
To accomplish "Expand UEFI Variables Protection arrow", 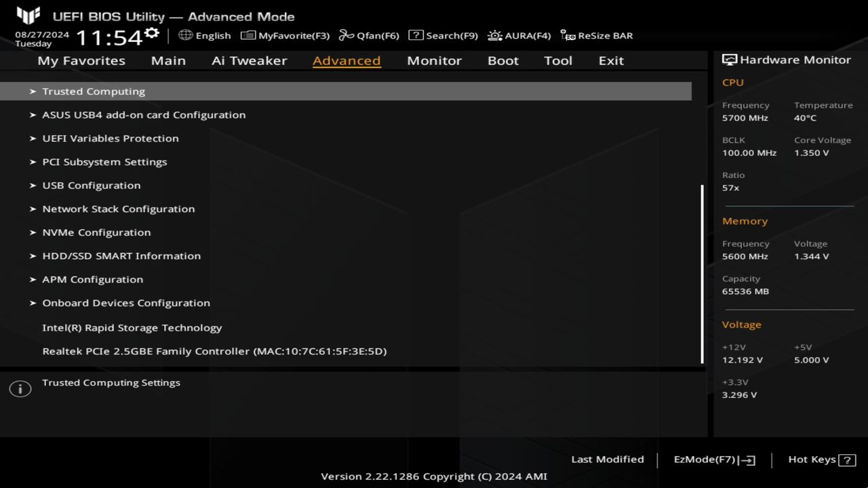I will [x=33, y=138].
